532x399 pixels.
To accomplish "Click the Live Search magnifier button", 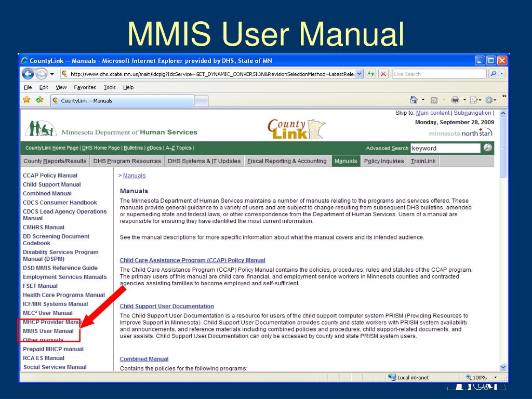I will (x=494, y=74).
